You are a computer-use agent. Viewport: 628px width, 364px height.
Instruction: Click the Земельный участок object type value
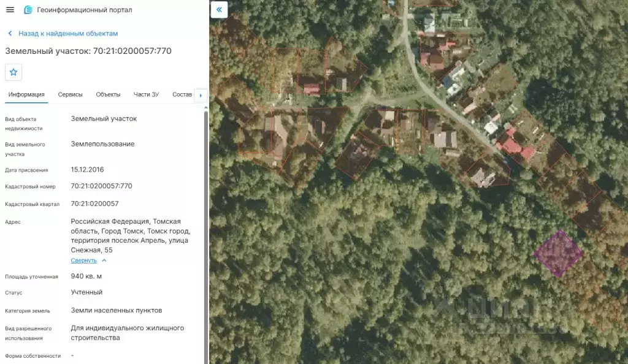tap(104, 118)
